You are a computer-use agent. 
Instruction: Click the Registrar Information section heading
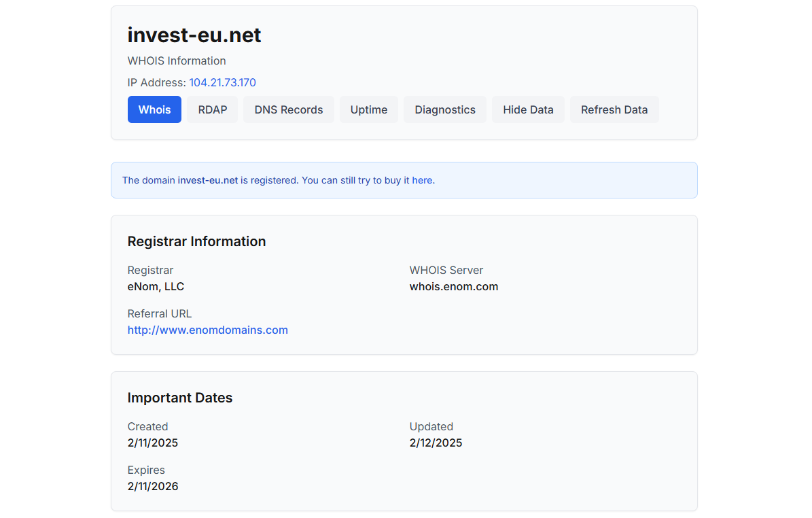196,241
